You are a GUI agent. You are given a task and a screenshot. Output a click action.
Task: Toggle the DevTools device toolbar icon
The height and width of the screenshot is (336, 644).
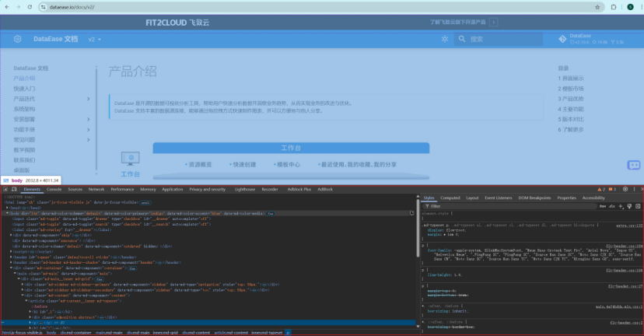[x=14, y=189]
